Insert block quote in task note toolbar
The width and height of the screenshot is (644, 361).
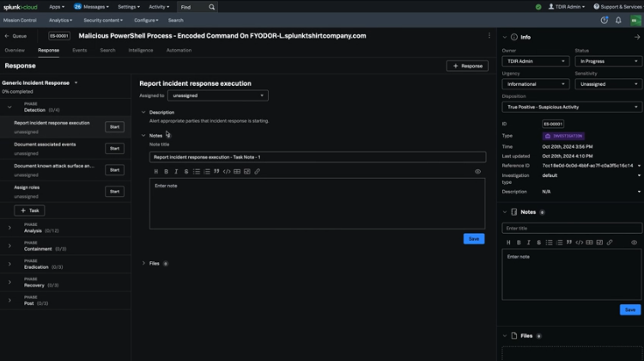point(216,171)
